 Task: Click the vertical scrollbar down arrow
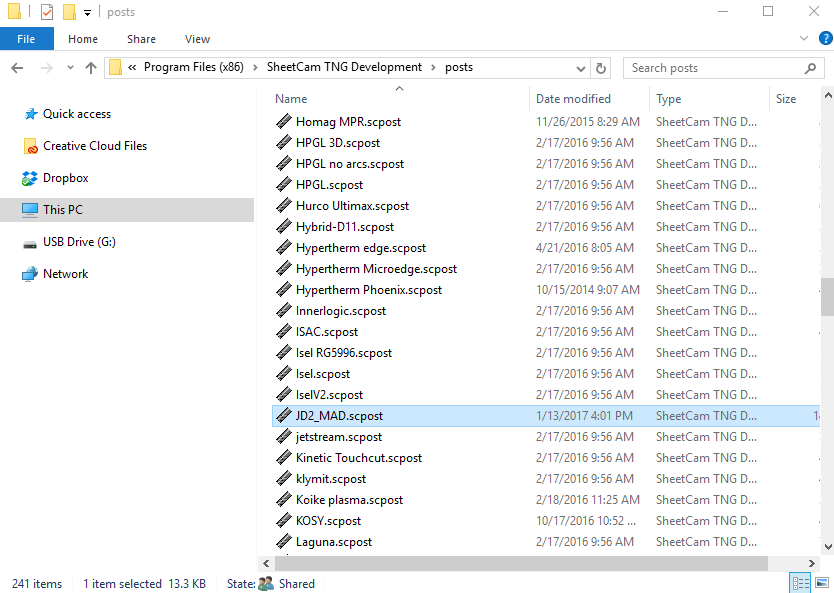coord(828,547)
